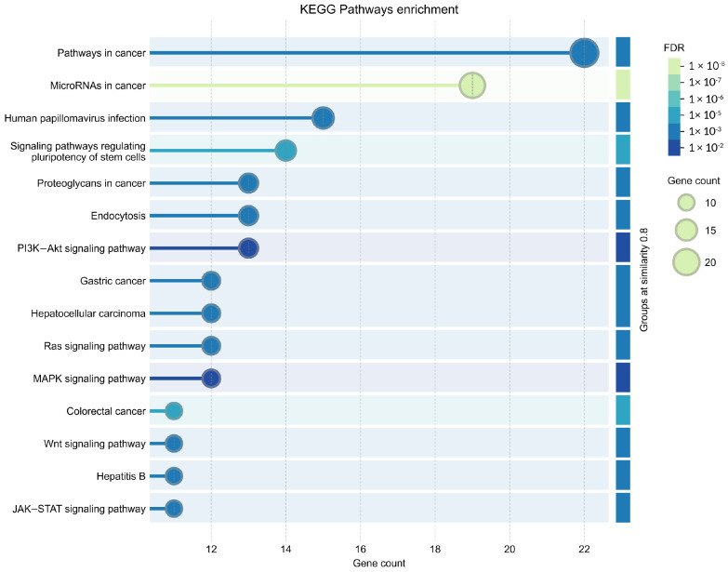Select the PI3K-Akt signaling pathway dark bubble
The width and height of the screenshot is (728, 572).
[248, 248]
